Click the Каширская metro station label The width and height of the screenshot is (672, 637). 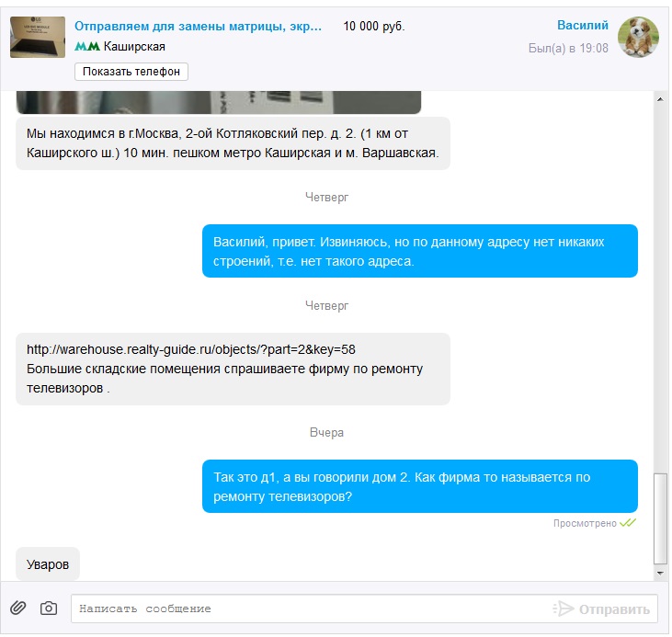click(134, 46)
